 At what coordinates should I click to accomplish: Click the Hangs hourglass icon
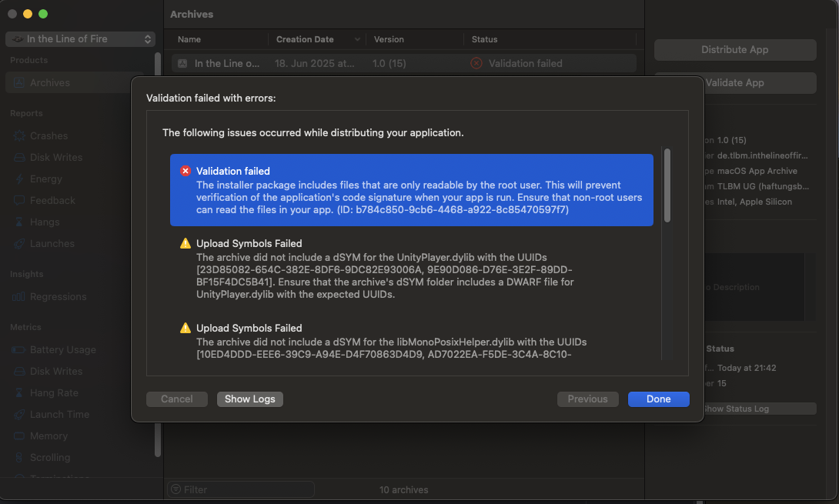[x=18, y=222]
